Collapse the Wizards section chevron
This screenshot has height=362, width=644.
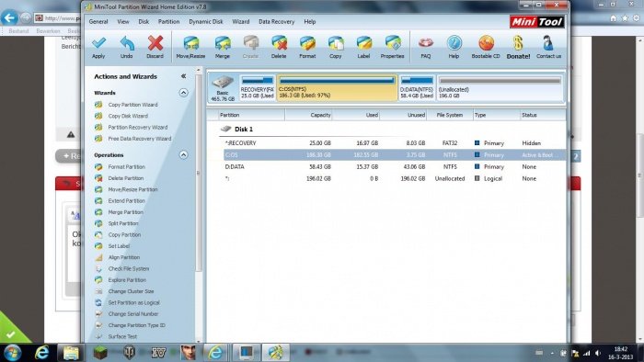click(184, 93)
